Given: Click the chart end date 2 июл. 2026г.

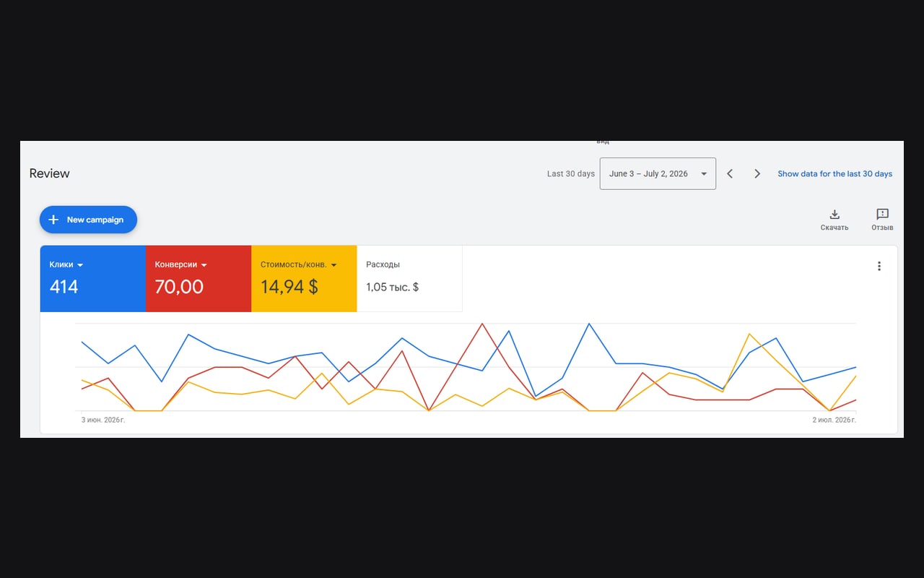Looking at the screenshot, I should point(834,420).
